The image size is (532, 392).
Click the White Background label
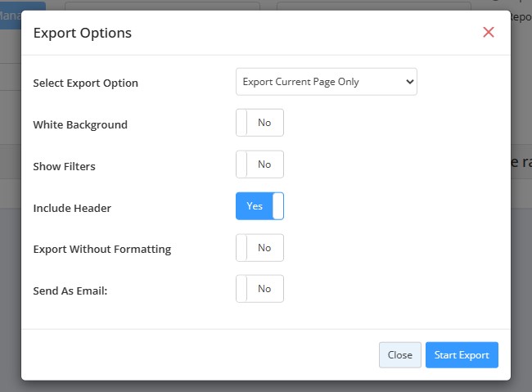pyautogui.click(x=80, y=125)
